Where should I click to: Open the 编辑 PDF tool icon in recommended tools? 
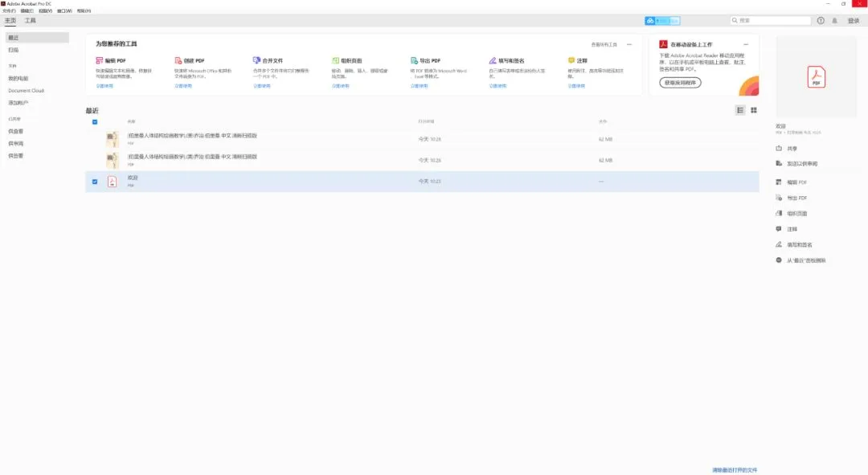(x=99, y=60)
